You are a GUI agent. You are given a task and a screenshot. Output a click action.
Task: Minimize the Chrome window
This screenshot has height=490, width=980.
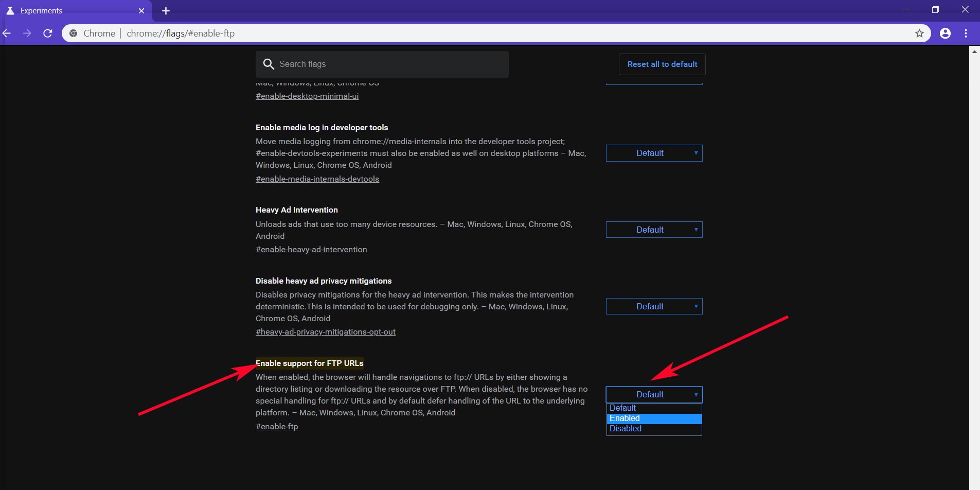pos(906,10)
